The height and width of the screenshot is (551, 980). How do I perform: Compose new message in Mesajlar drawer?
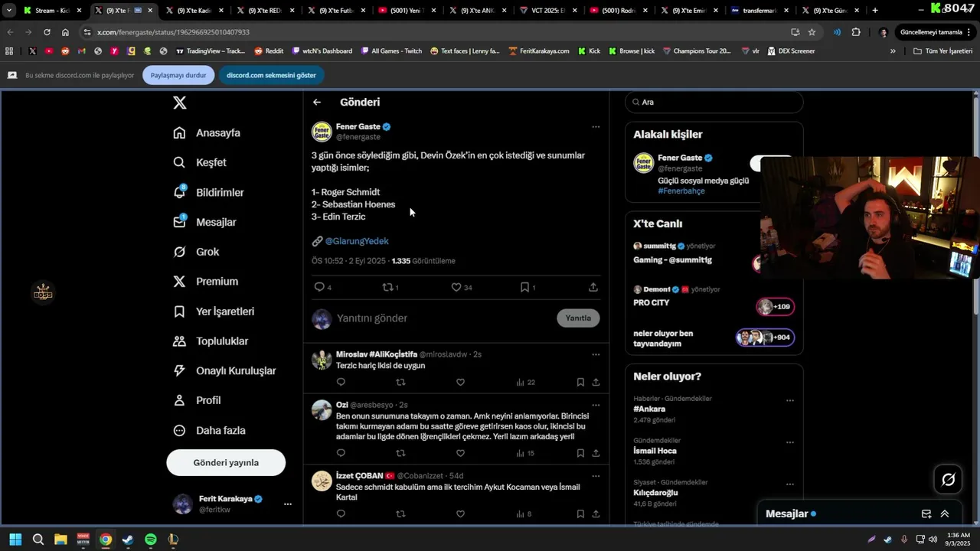[926, 514]
